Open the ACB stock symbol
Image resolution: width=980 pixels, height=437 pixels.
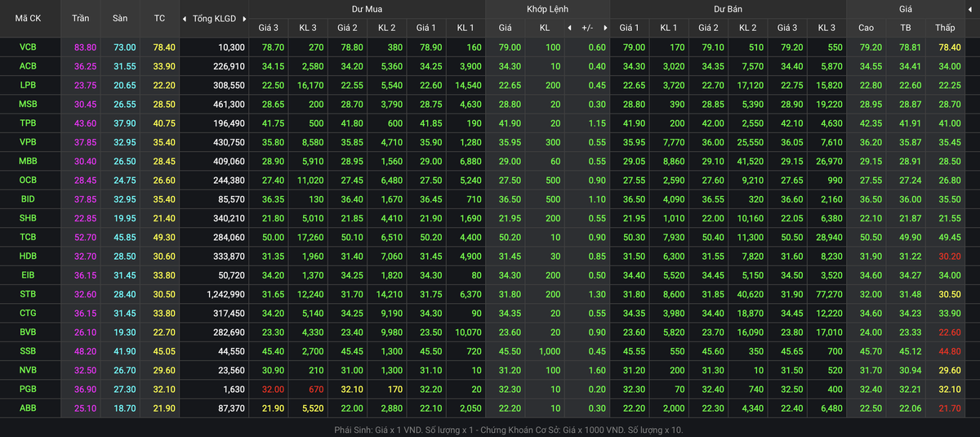(28, 66)
